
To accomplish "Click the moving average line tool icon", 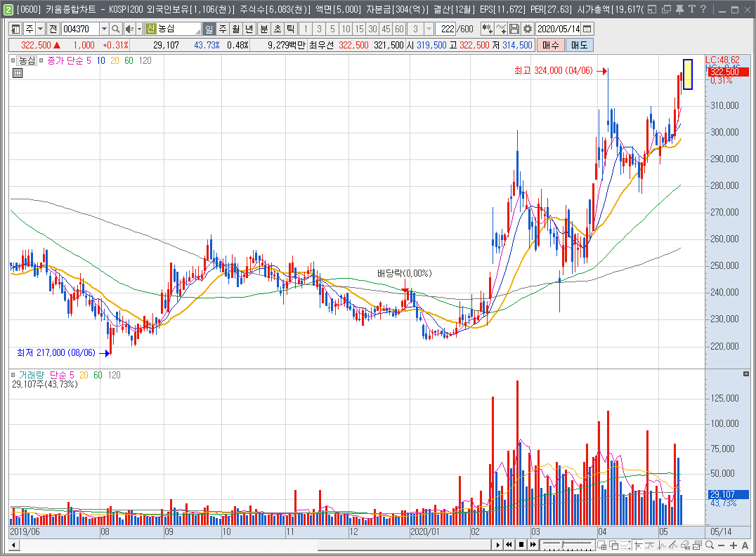I will point(649,545).
